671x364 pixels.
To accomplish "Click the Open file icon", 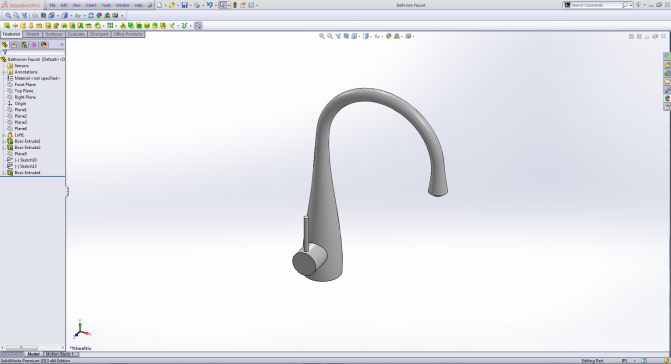I will [x=172, y=5].
